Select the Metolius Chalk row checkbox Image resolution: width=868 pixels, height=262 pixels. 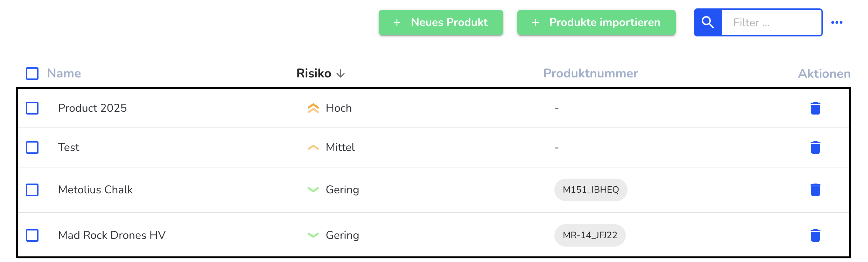tap(32, 190)
